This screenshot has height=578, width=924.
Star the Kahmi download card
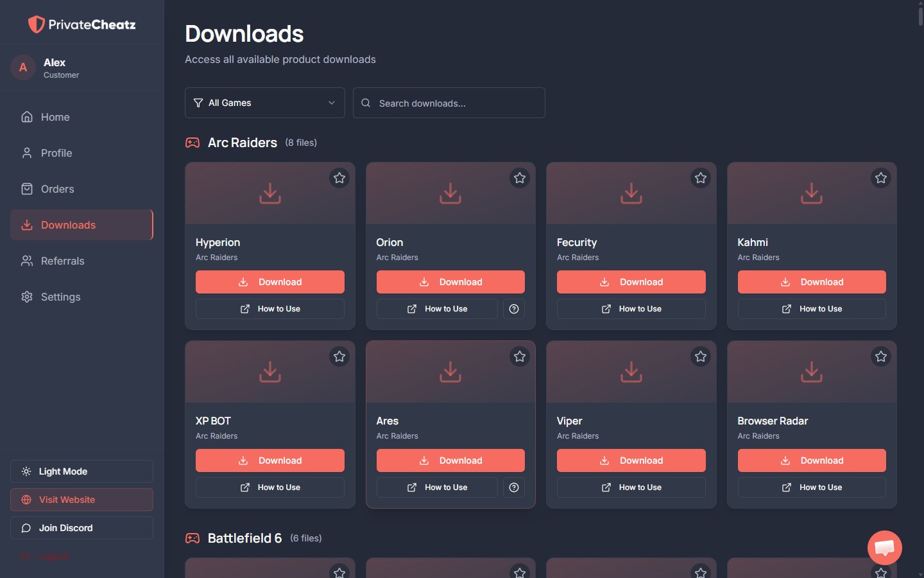tap(881, 178)
